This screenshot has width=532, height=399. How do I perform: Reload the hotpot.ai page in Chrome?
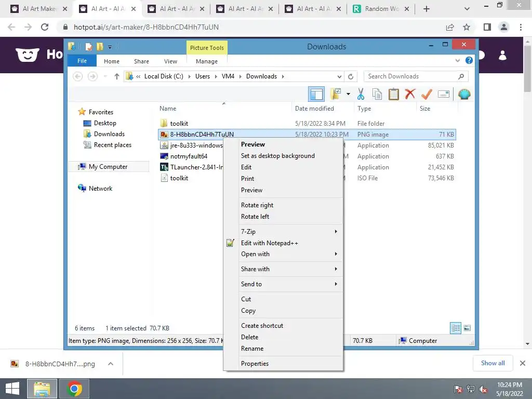point(45,27)
